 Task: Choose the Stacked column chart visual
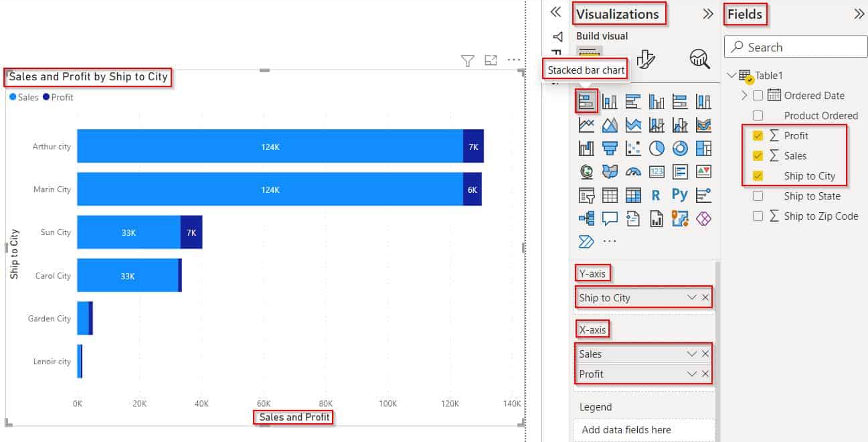pos(610,101)
